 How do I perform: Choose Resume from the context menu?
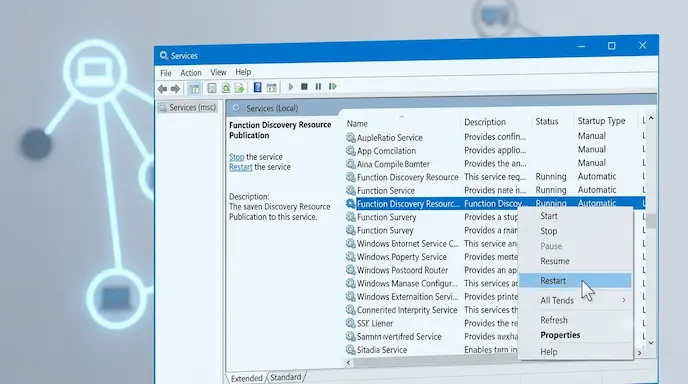tap(555, 261)
